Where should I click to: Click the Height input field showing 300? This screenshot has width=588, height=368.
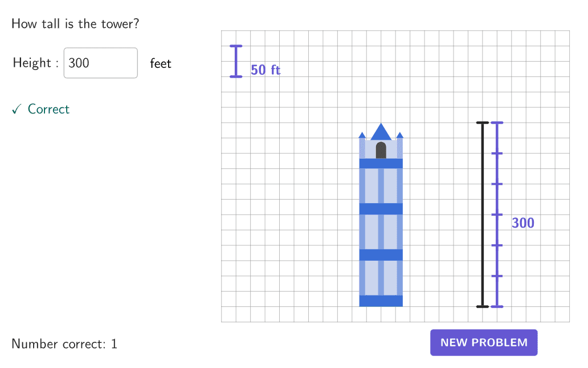[100, 63]
